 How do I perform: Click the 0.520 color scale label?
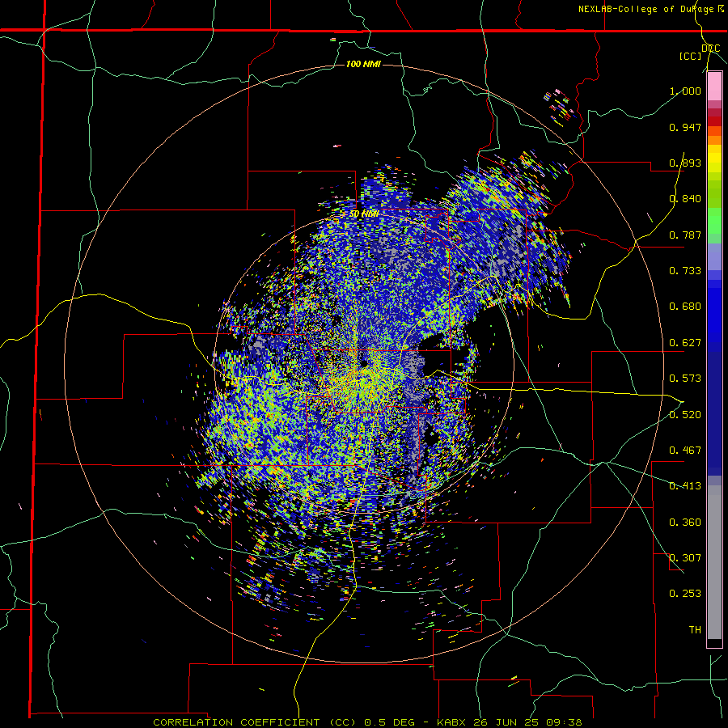click(685, 415)
